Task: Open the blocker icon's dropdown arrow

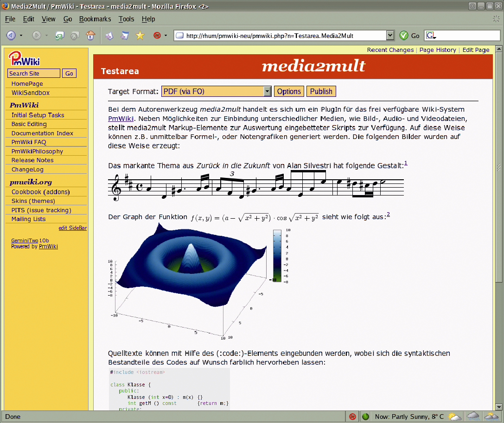Action: [x=166, y=35]
